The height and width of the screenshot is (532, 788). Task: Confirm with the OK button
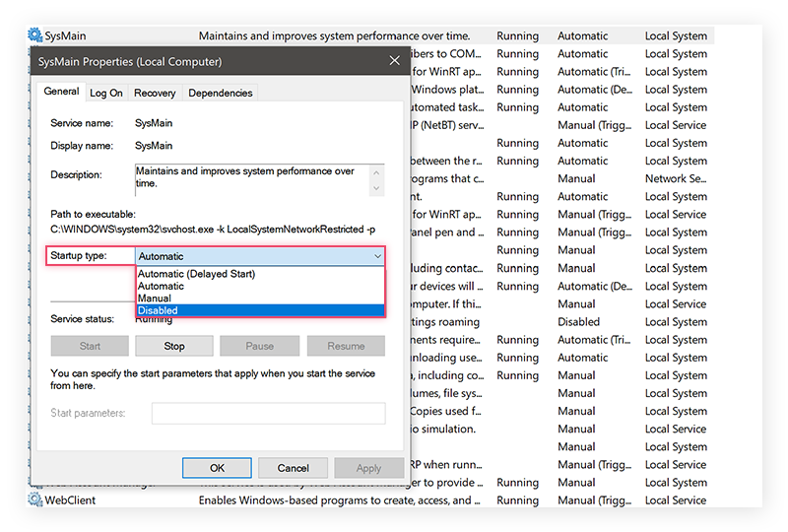217,468
